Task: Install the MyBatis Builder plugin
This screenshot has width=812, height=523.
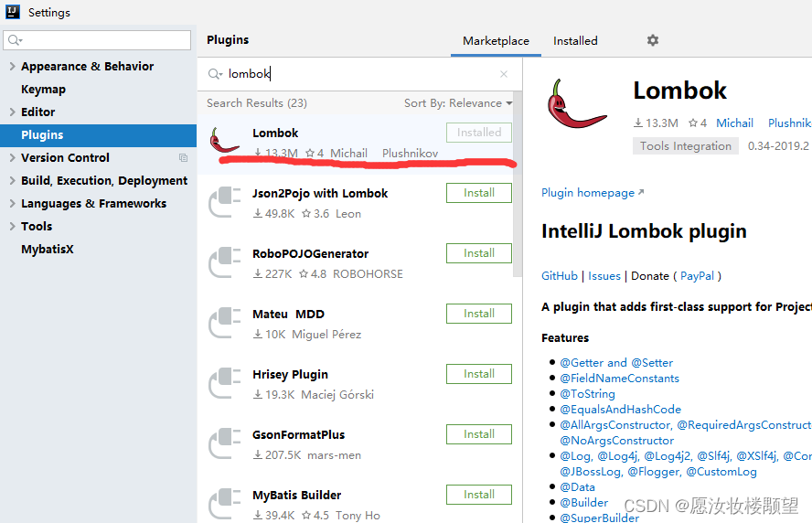Action: pyautogui.click(x=479, y=495)
